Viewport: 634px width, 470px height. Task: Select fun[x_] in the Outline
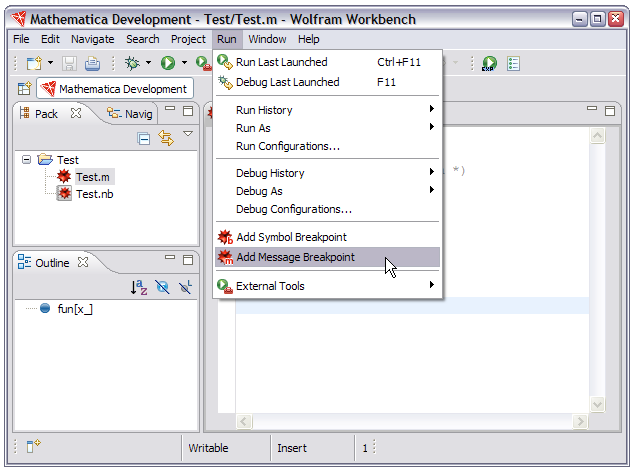pos(75,309)
